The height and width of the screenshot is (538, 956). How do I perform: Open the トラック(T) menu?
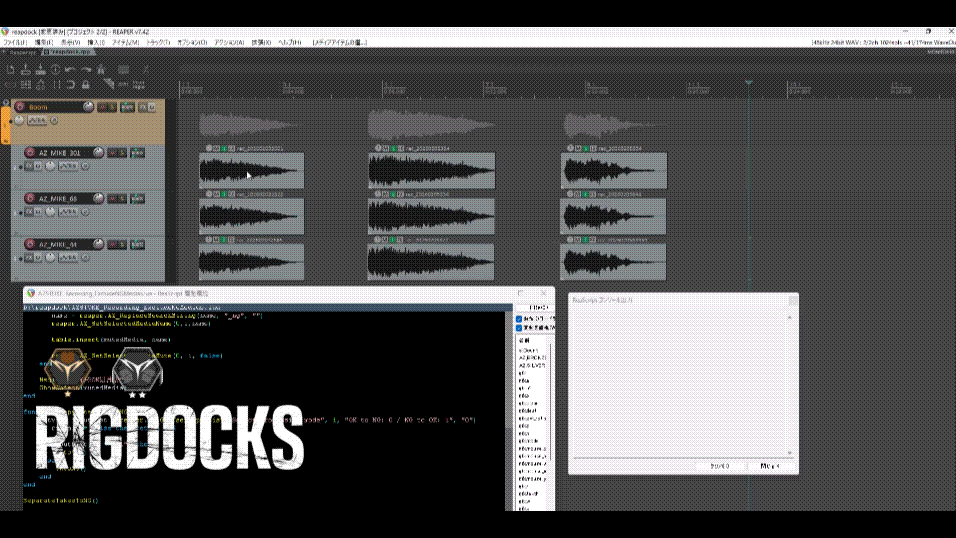point(158,43)
